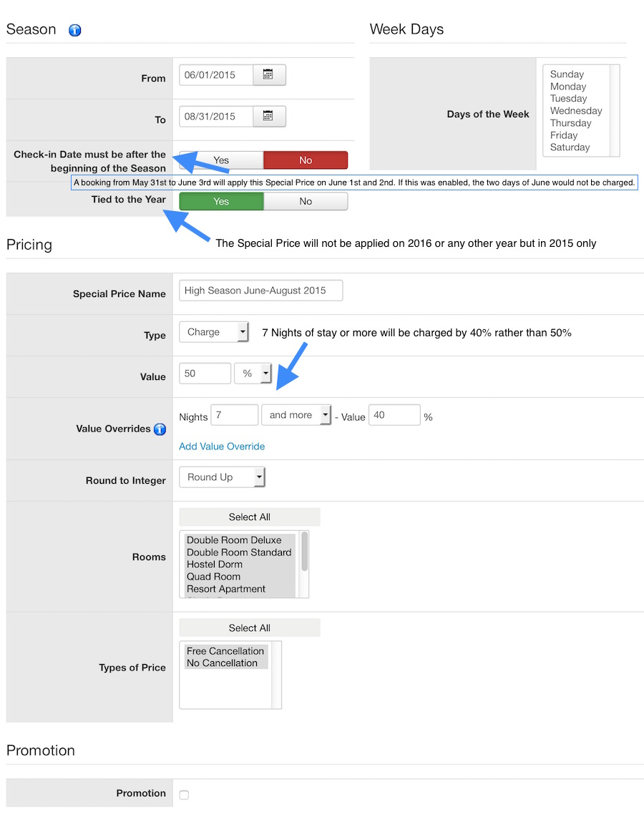Expand the Round Up rounding dropdown
644x825 pixels.
coord(222,477)
